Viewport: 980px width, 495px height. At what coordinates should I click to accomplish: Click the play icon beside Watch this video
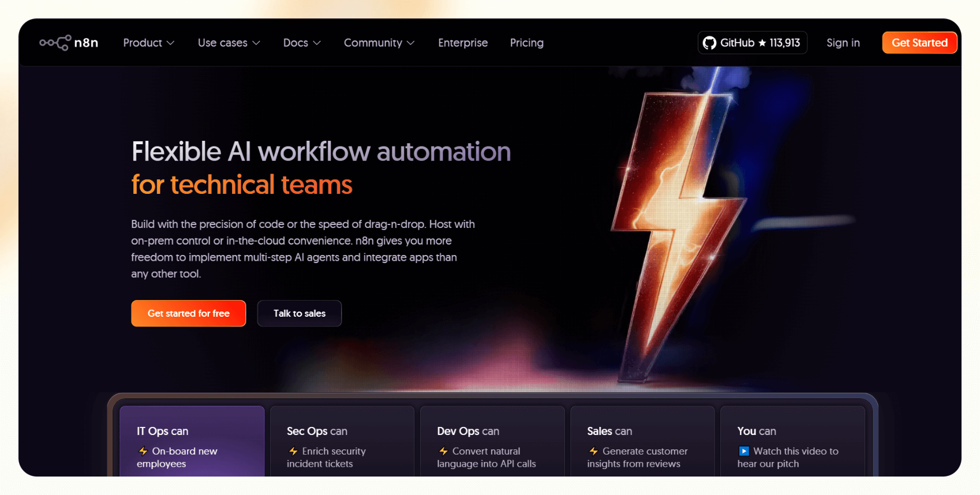tap(744, 451)
